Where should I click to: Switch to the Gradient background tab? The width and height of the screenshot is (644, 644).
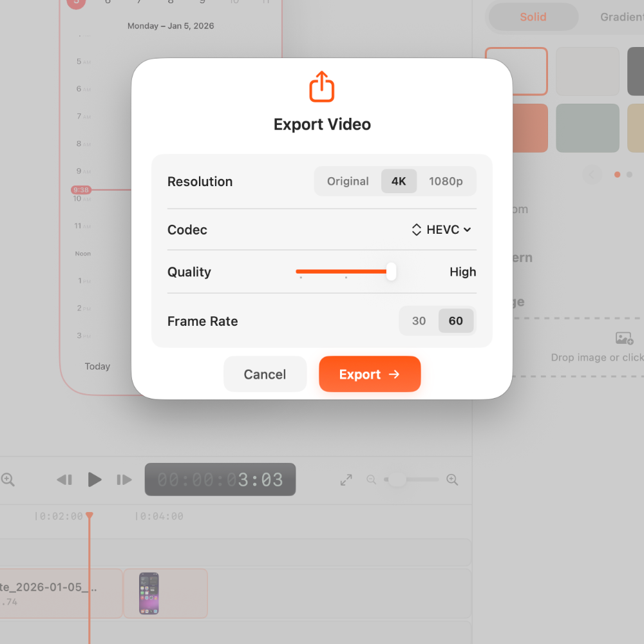[x=621, y=17]
